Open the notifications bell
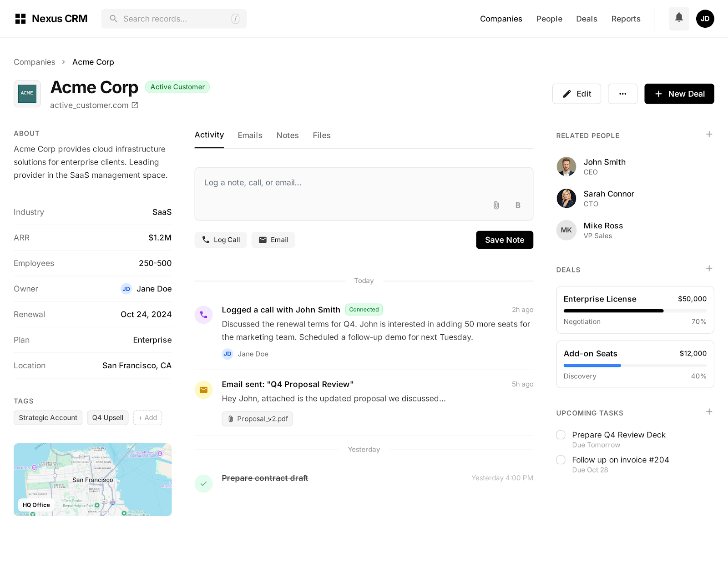This screenshot has width=728, height=582. [x=679, y=19]
